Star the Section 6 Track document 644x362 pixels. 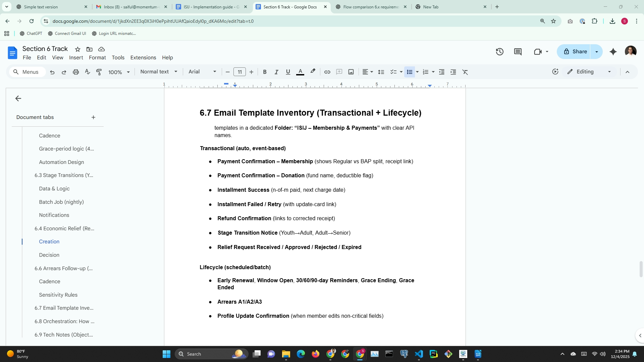click(x=77, y=49)
